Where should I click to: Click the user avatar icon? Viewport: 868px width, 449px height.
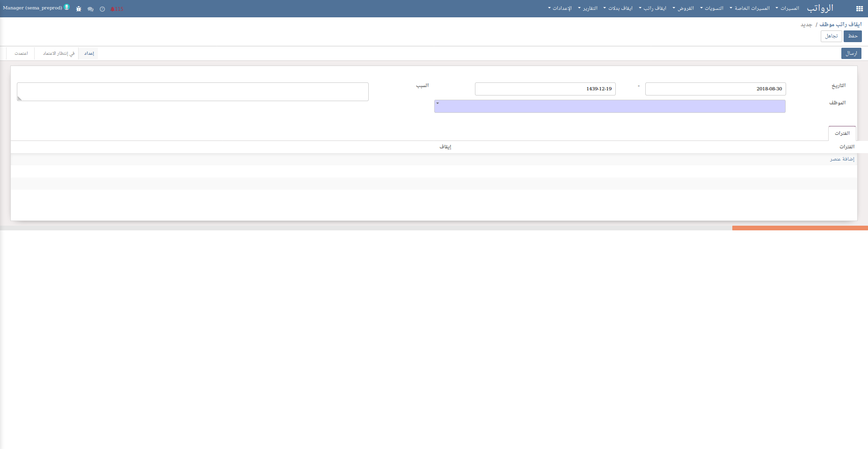67,7
